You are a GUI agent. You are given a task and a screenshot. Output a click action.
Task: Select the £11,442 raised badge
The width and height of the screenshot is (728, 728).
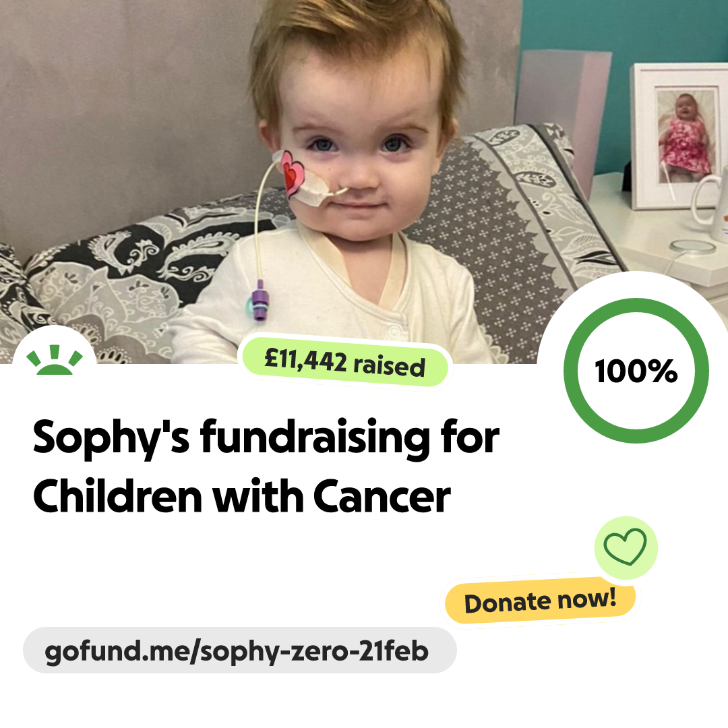(344, 363)
